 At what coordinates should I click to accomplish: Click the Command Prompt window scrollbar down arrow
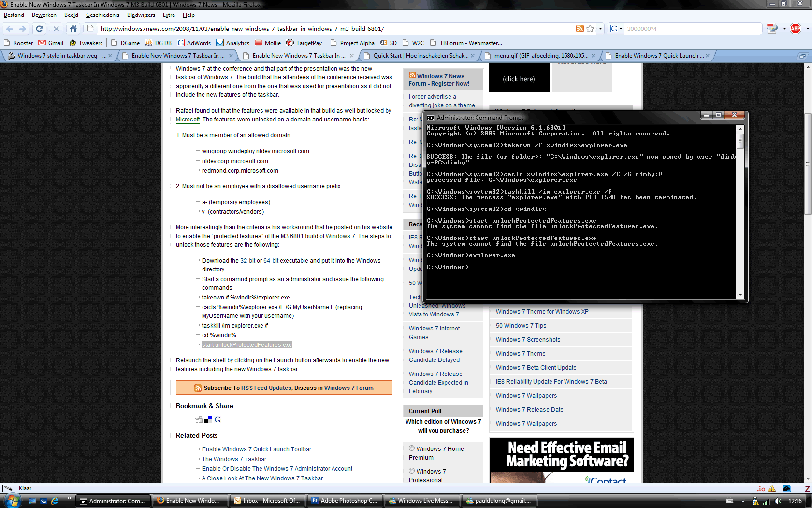coord(740,295)
